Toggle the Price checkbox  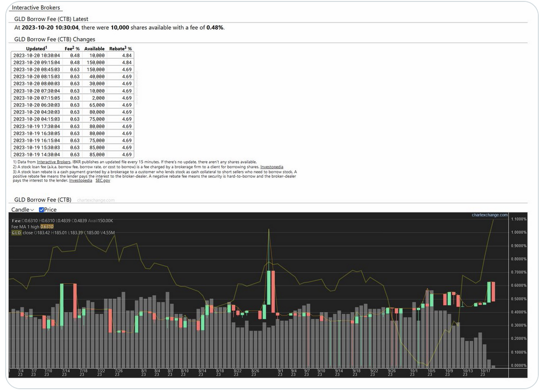[41, 210]
